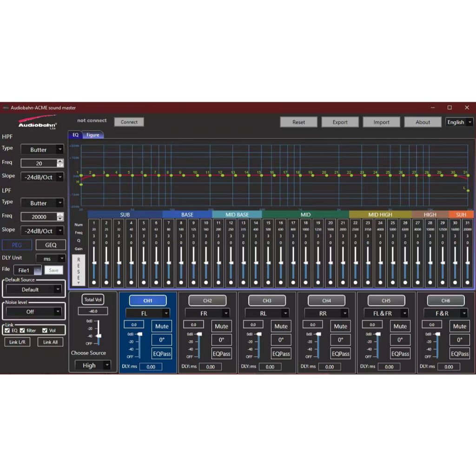Click the reset dot under EQ band 16
This screenshot has height=476, width=476.
(281, 282)
